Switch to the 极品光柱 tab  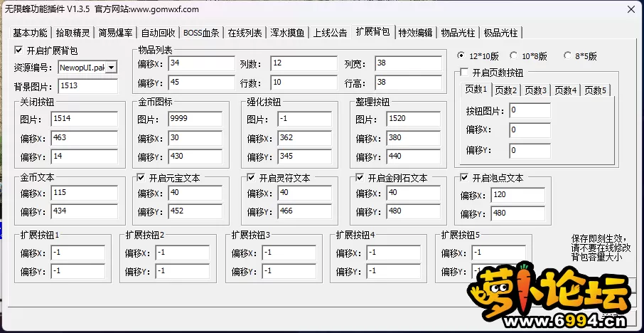tap(500, 33)
